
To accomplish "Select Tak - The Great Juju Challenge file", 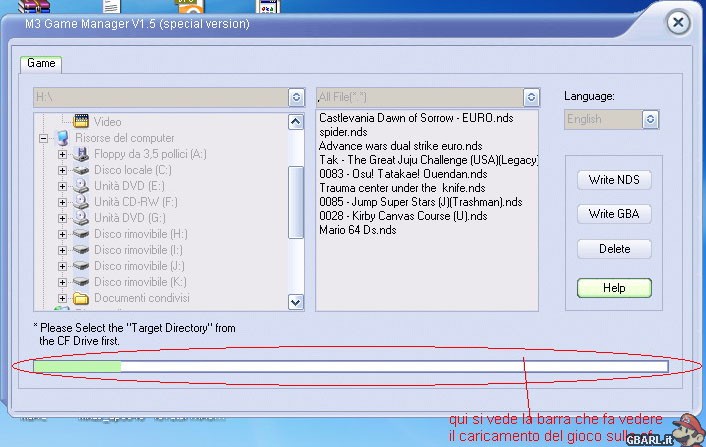I will pos(428,160).
